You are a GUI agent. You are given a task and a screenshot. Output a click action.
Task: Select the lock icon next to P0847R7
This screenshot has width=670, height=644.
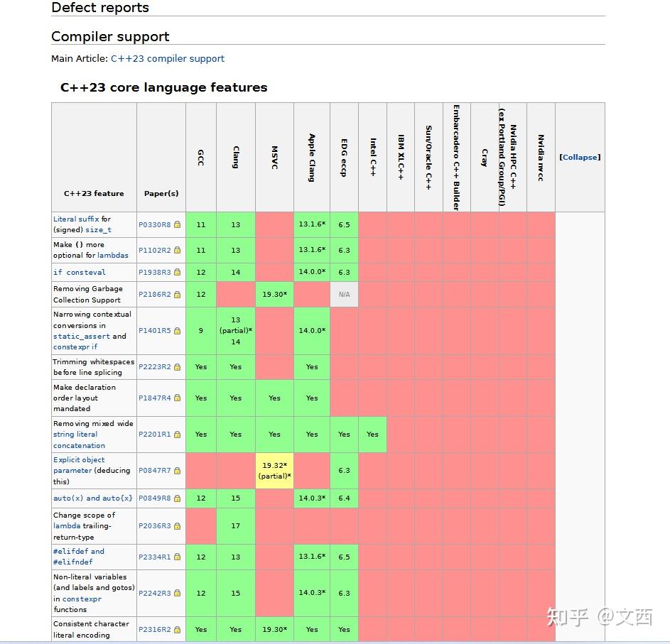click(x=177, y=471)
